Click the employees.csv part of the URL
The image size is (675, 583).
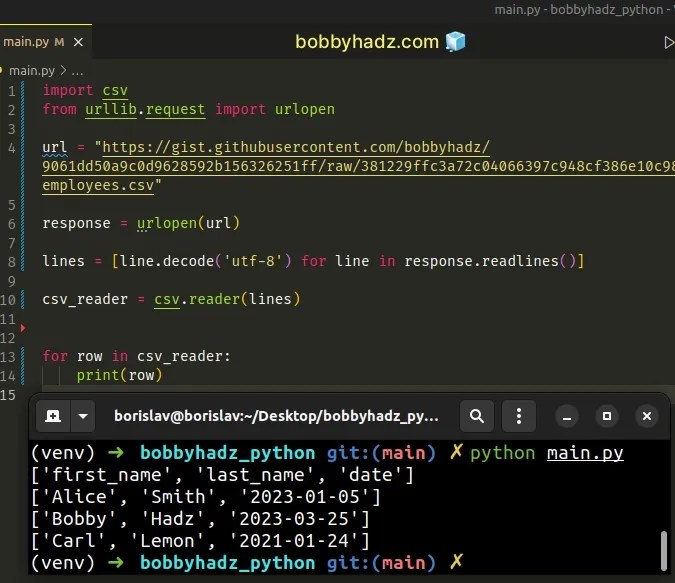tap(98, 186)
